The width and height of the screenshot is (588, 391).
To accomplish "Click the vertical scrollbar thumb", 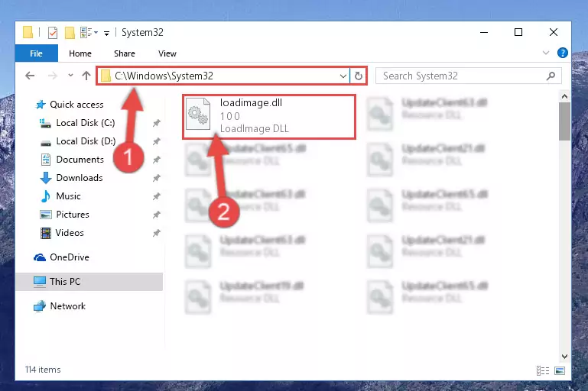I will point(564,121).
